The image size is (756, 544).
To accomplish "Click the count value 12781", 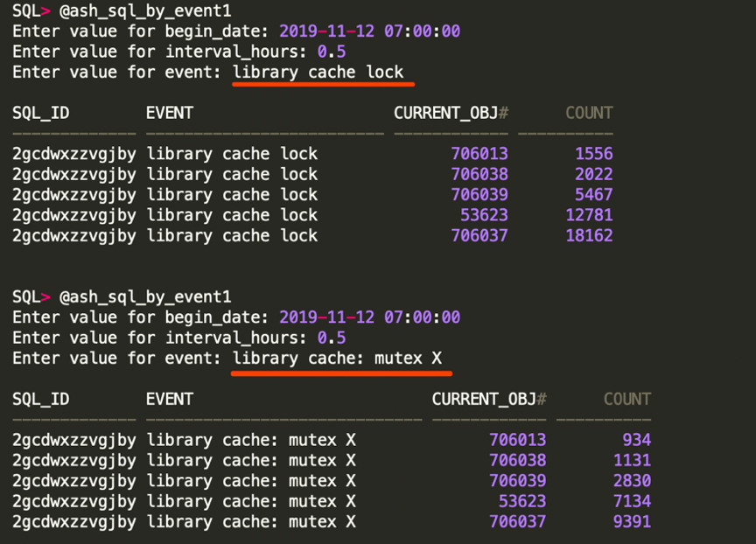I will (589, 215).
